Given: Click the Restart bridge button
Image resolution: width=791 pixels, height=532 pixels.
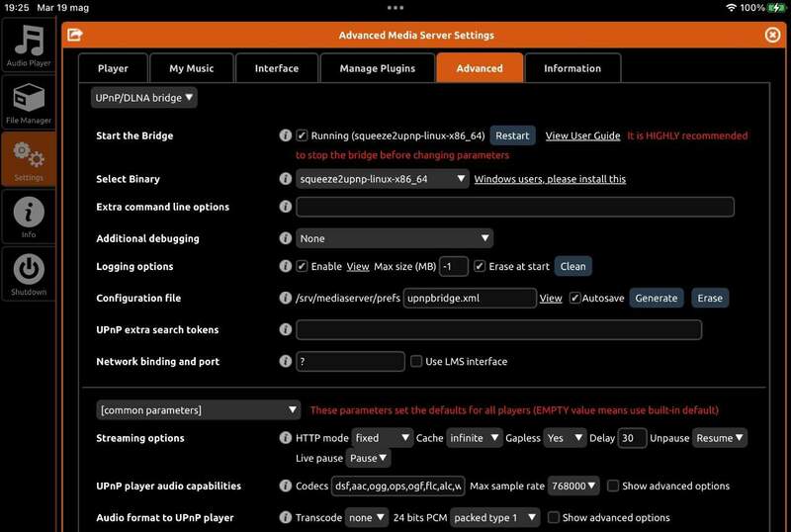Looking at the screenshot, I should coord(512,135).
